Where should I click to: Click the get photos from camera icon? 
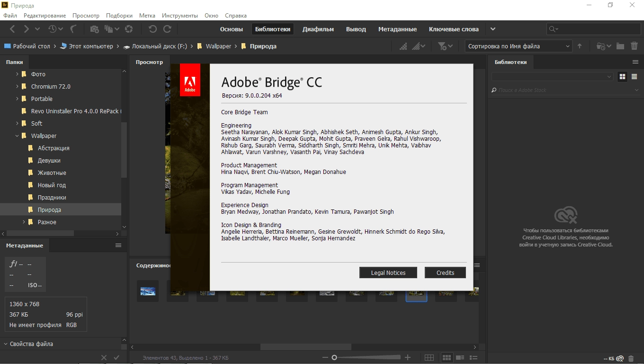point(95,29)
